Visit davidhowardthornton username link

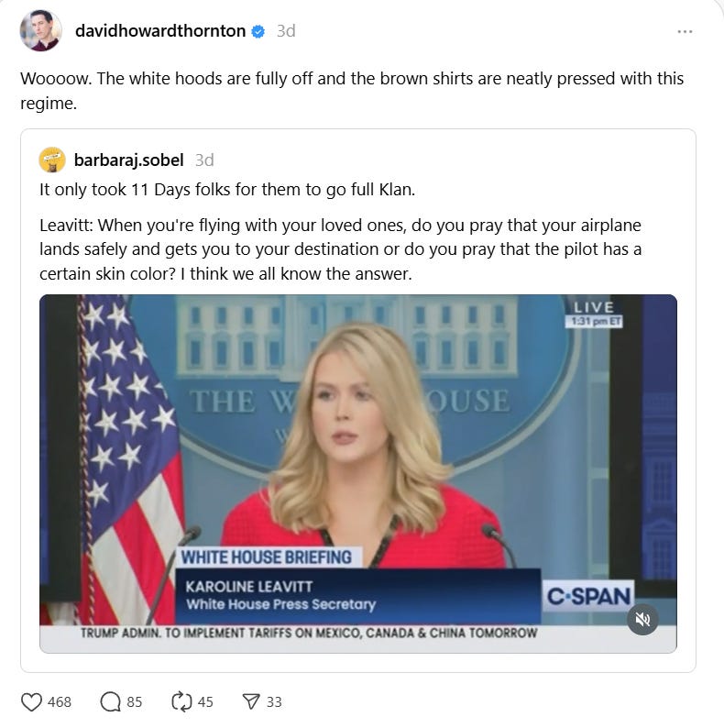160,31
